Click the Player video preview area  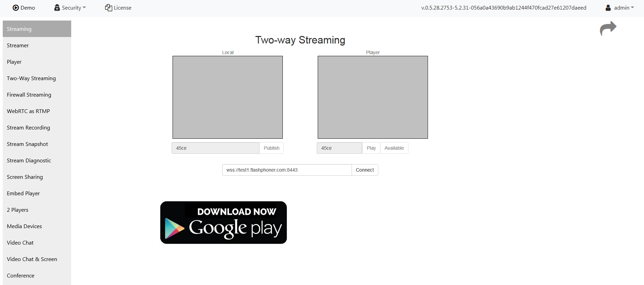click(373, 97)
